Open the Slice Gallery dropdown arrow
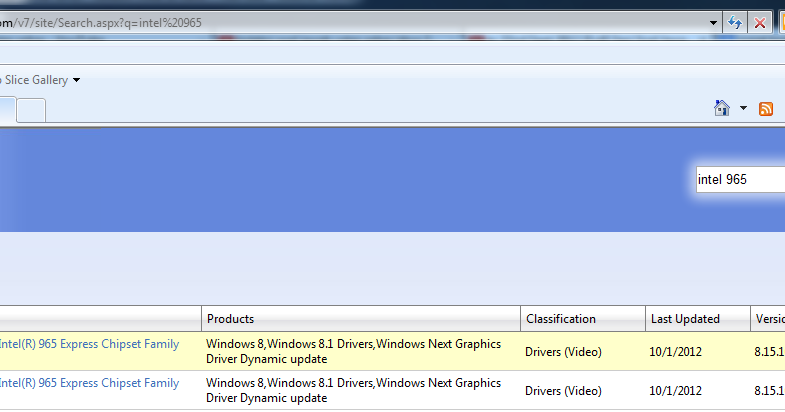Image resolution: width=785 pixels, height=412 pixels. (77, 80)
